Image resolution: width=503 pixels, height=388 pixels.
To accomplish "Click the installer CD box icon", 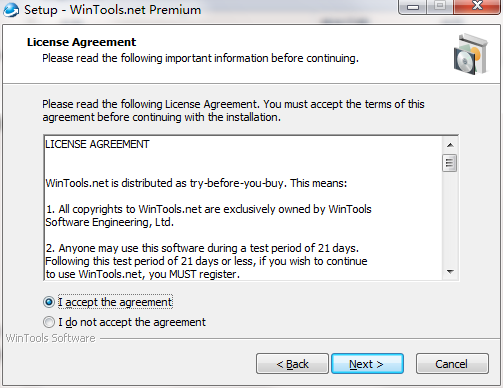I will click(x=471, y=54).
